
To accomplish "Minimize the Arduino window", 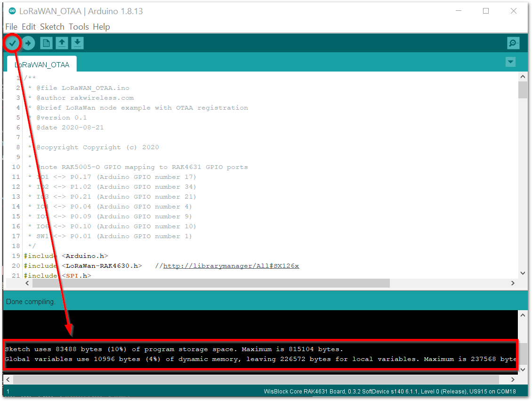I will click(459, 11).
